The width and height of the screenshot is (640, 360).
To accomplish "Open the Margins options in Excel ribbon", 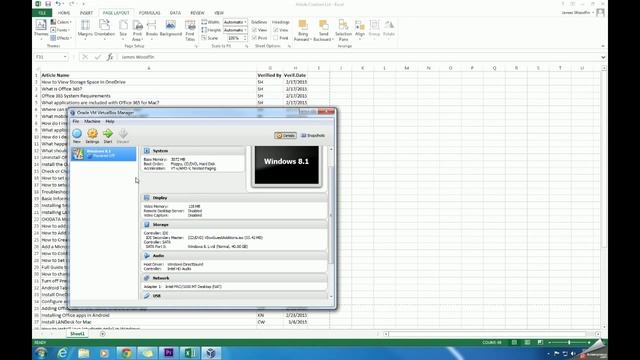I will (x=85, y=29).
